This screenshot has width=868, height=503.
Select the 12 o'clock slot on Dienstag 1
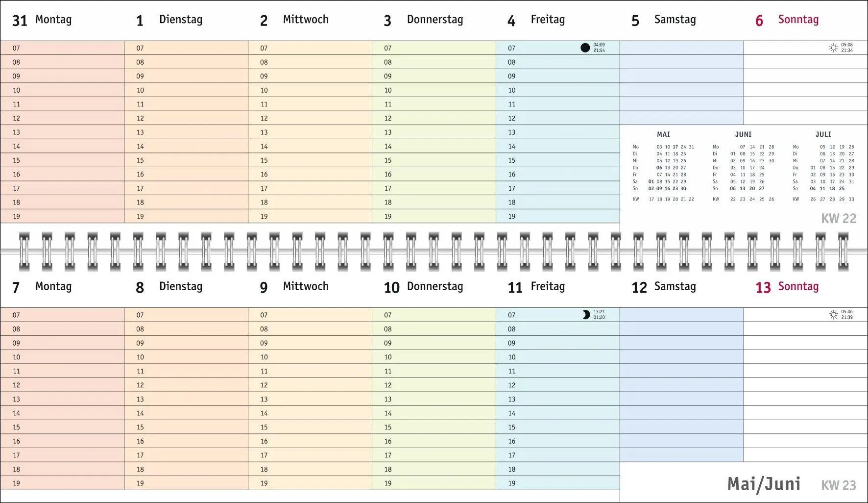[186, 118]
